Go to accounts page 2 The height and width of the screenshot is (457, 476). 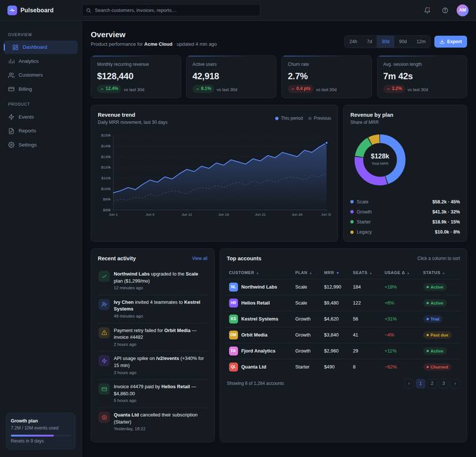coord(432,384)
